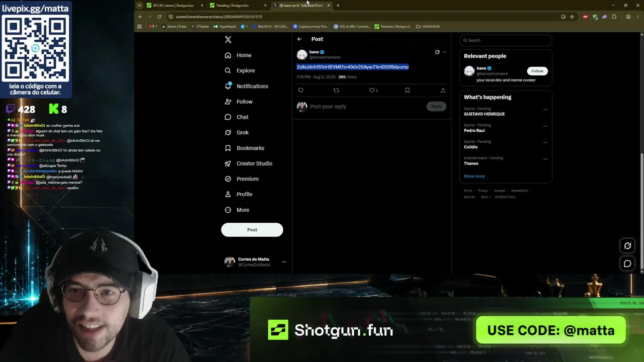This screenshot has width=644, height=362.
Task: Click bane's avatar in Relevant people
Action: pyautogui.click(x=469, y=71)
